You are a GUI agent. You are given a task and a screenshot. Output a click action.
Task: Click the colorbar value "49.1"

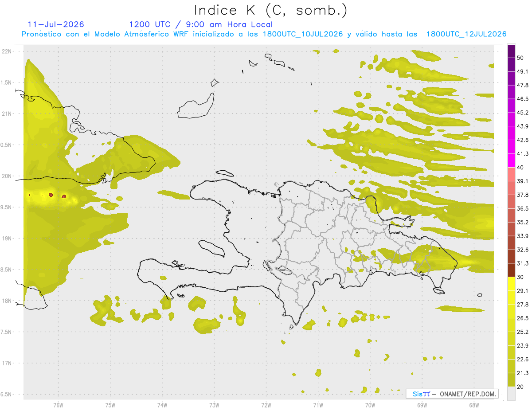click(x=523, y=71)
